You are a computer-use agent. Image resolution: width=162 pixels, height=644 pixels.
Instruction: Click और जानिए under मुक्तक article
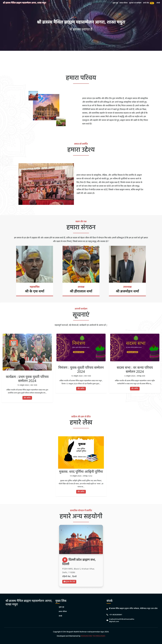(x=81, y=491)
